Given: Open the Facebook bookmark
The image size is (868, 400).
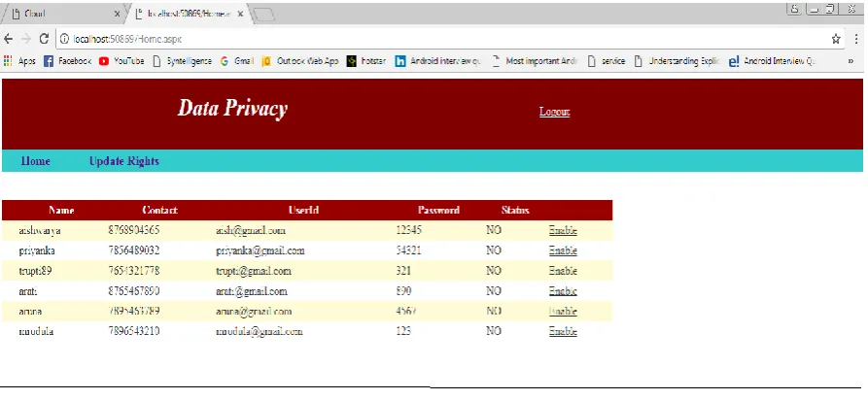Looking at the screenshot, I should point(67,61).
